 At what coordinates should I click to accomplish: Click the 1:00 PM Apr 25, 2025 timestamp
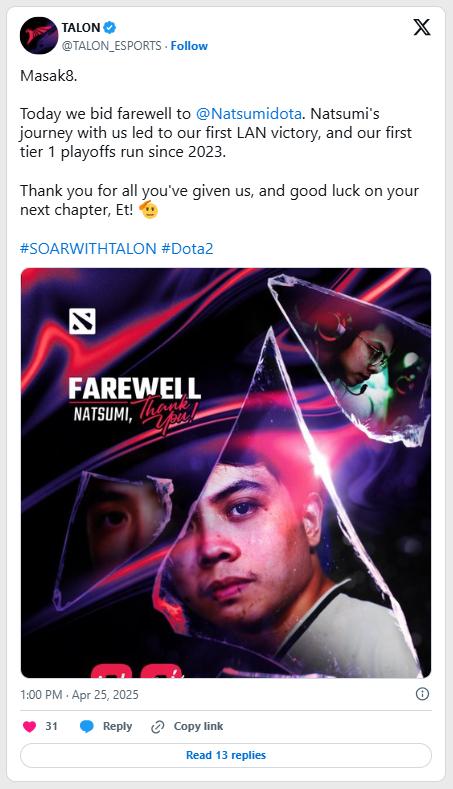click(x=79, y=694)
